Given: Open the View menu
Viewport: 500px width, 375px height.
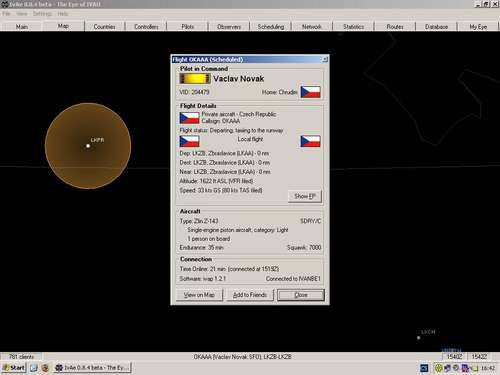Looking at the screenshot, I should pos(22,14).
